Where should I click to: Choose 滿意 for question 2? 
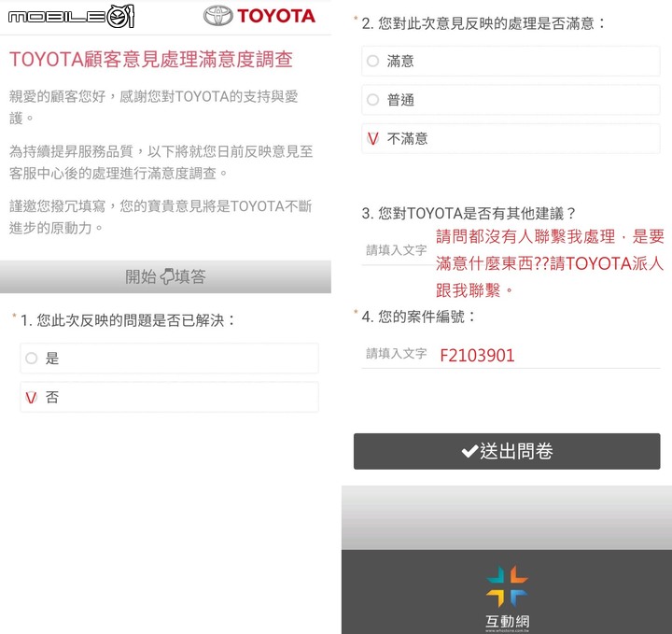coord(511,61)
